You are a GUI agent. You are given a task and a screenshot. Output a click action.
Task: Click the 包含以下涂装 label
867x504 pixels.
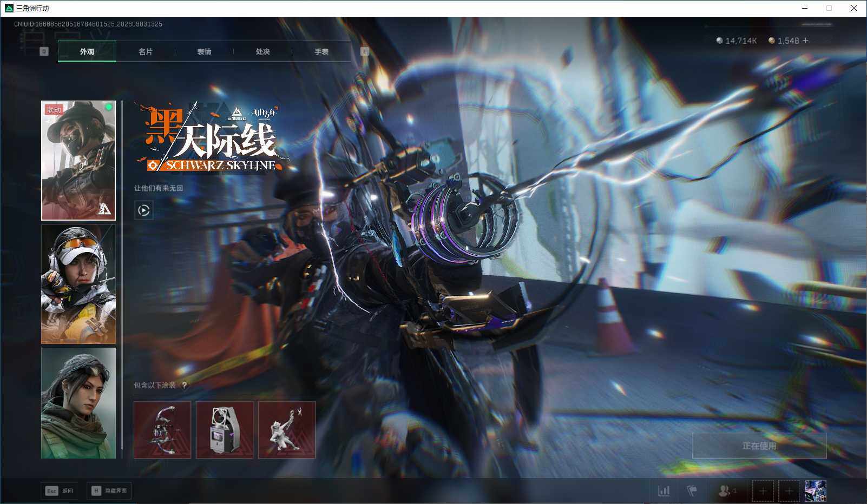pyautogui.click(x=155, y=385)
